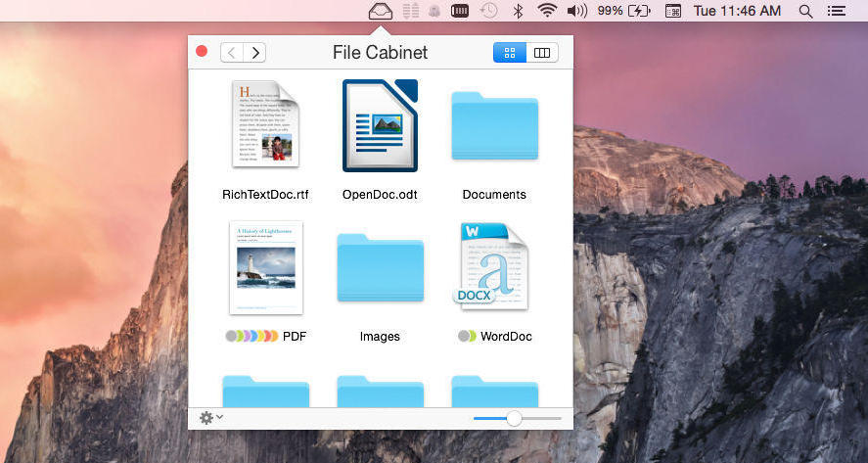Click the WordDoc file name
The width and height of the screenshot is (868, 463).
507,336
